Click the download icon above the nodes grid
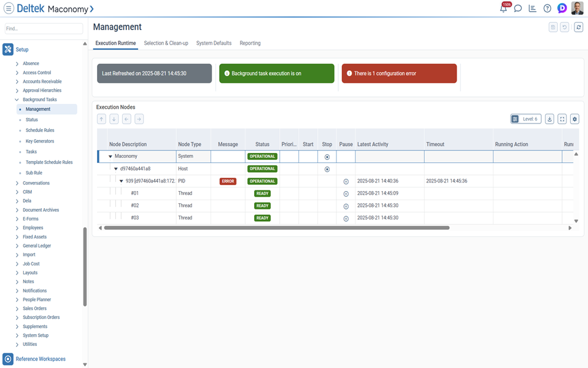The width and height of the screenshot is (588, 368). coord(549,119)
